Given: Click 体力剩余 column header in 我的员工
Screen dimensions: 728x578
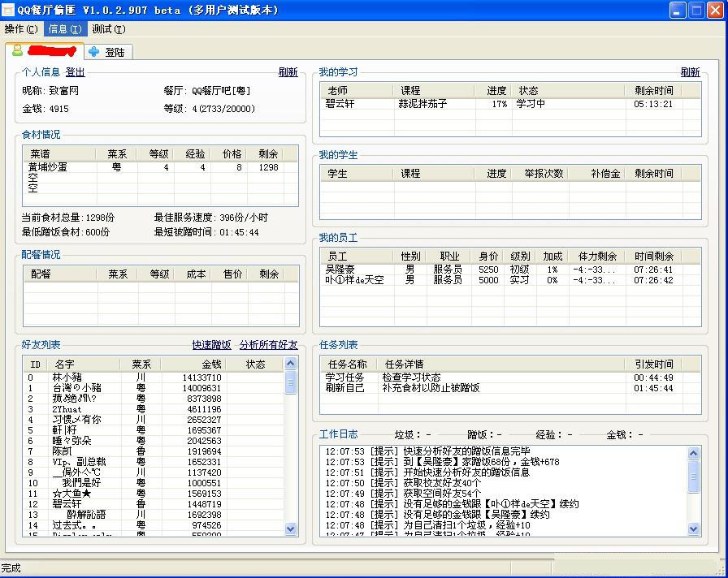Looking at the screenshot, I should click(597, 256).
